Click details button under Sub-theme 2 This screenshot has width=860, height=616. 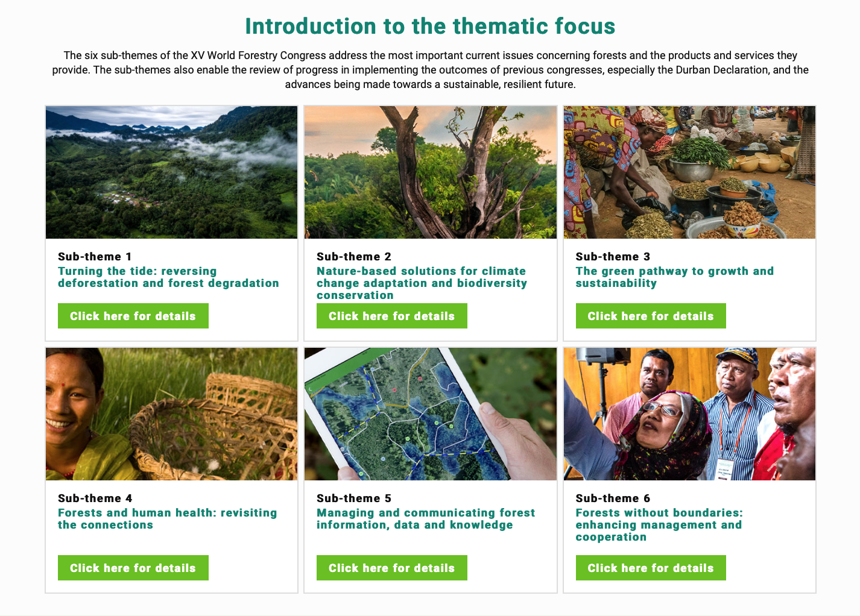[x=391, y=315]
